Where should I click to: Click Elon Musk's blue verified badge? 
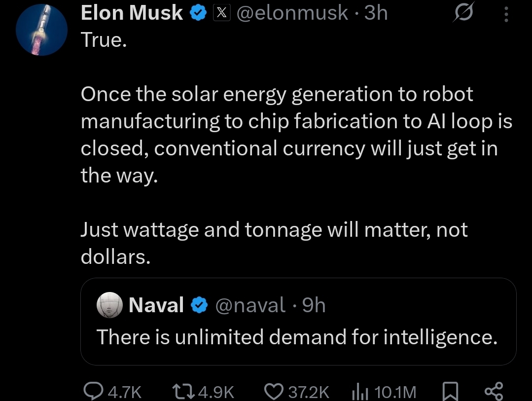pos(198,14)
